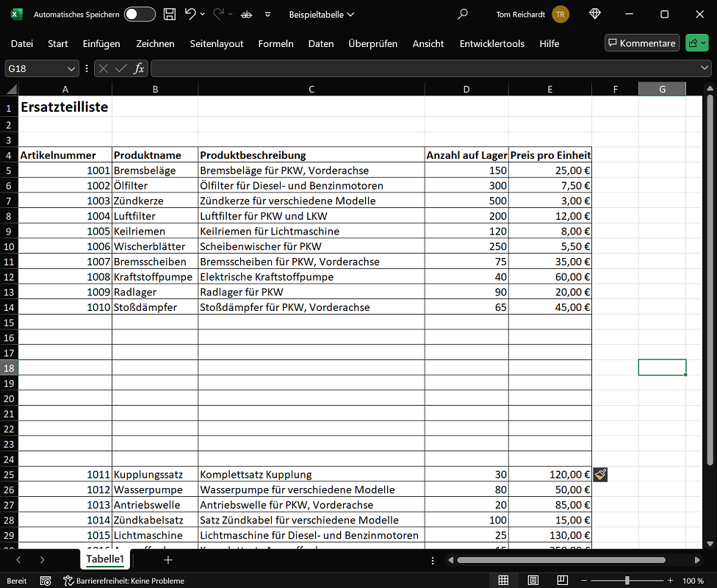Viewport: 717px width, 588px height.
Task: Switch to Page Break Preview icon
Action: pos(562,580)
